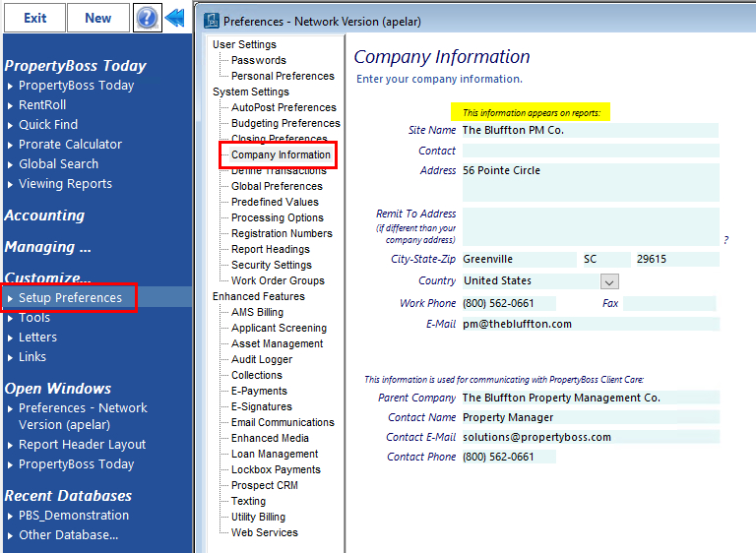Open Global Search in the sidebar
Screen dimensions: 756x553
pos(58,164)
